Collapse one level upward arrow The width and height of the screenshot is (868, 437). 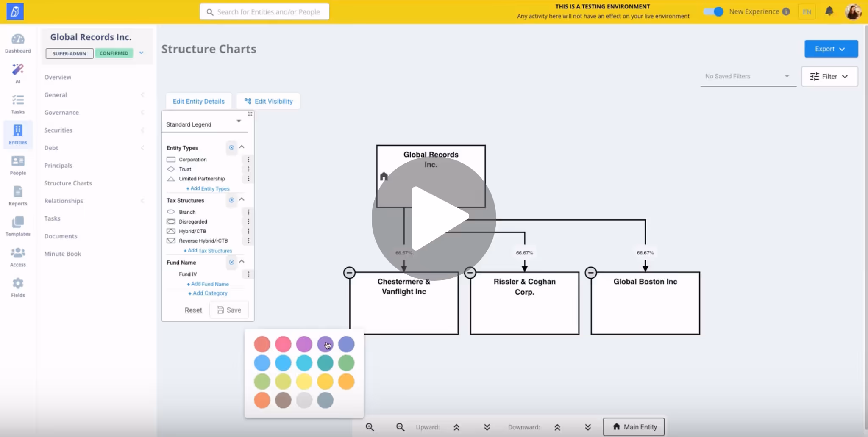487,427
